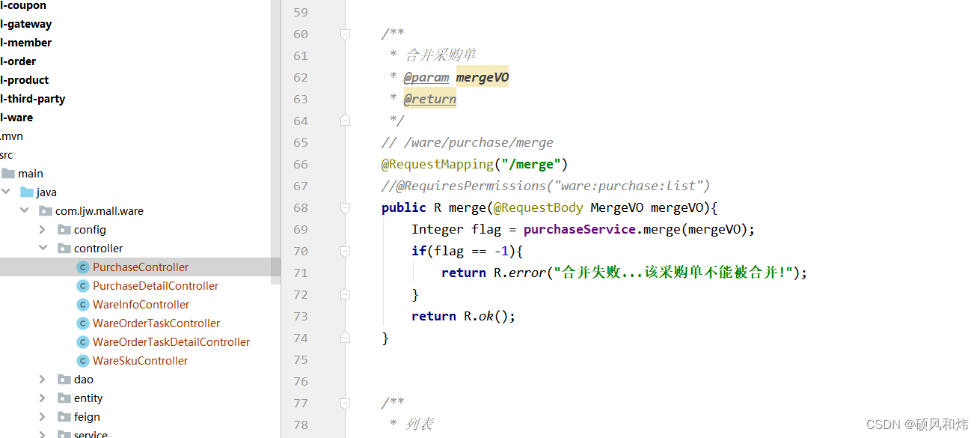Viewport: 980px width, 438px height.
Task: Fold the if block end at line 72
Action: coord(345,294)
